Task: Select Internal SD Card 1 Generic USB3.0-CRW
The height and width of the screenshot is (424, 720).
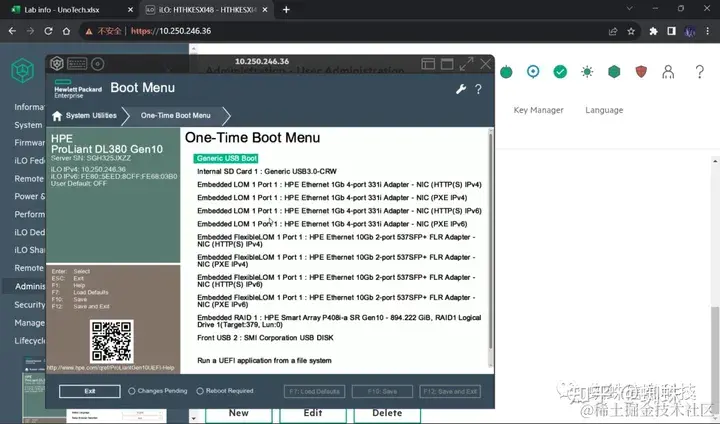Action: pyautogui.click(x=267, y=171)
